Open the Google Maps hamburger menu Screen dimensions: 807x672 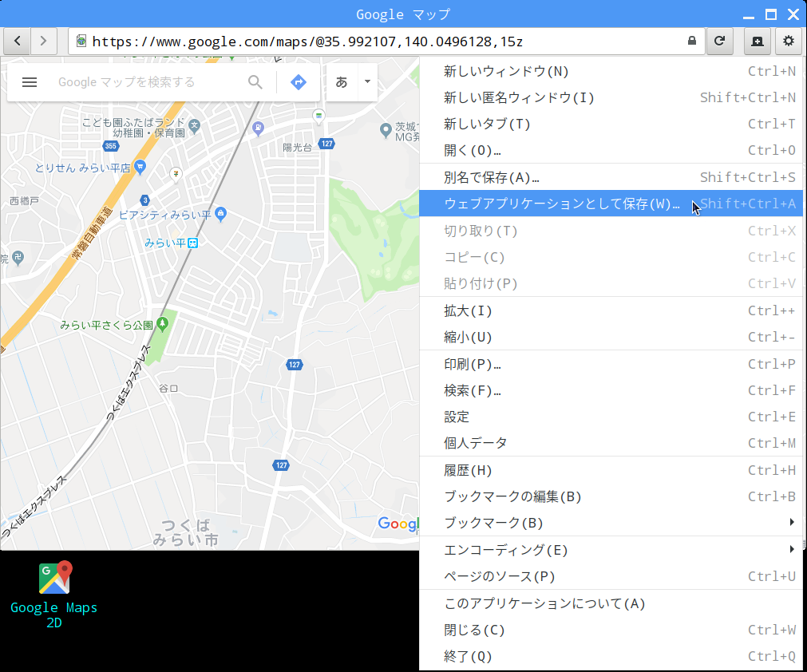pyautogui.click(x=30, y=82)
